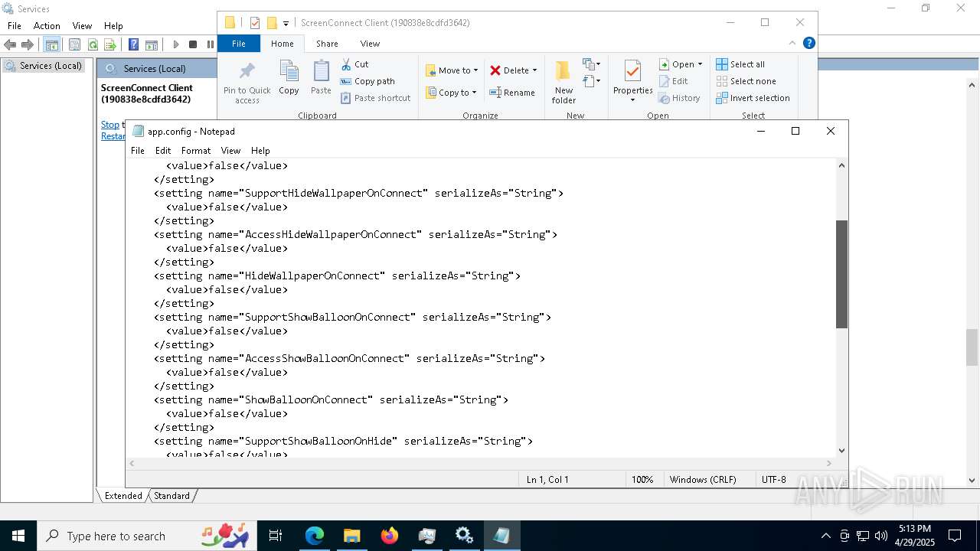This screenshot has height=551, width=980.
Task: Click Copy path in Explorer ribbon
Action: 367,81
